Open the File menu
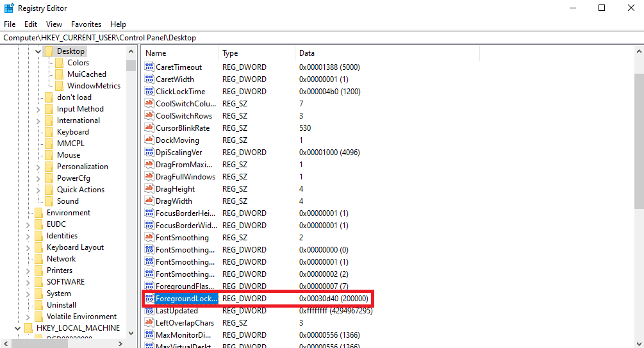The width and height of the screenshot is (644, 348). click(10, 24)
